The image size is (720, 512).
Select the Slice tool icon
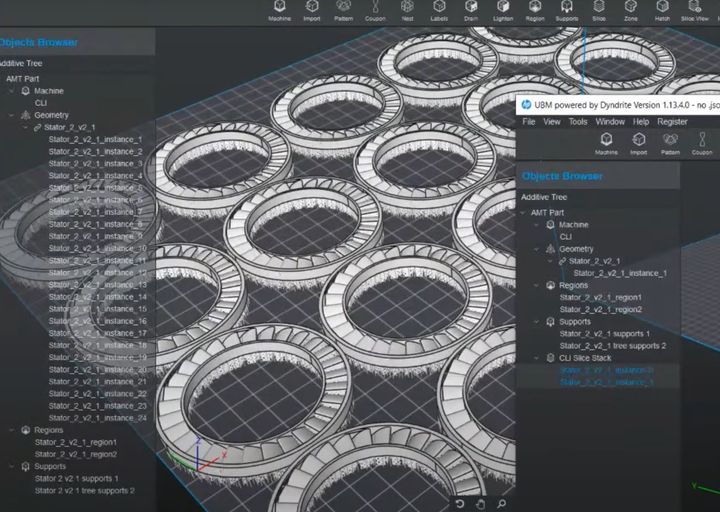tap(598, 8)
